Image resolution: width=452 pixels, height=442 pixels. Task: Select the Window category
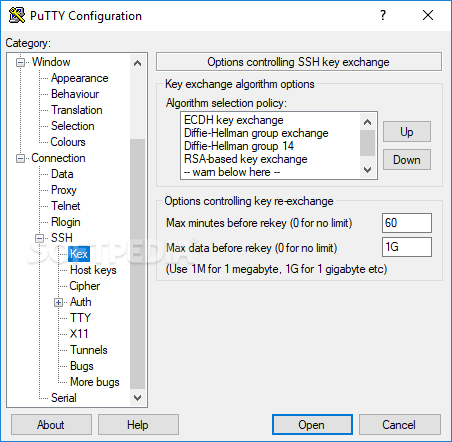51,62
